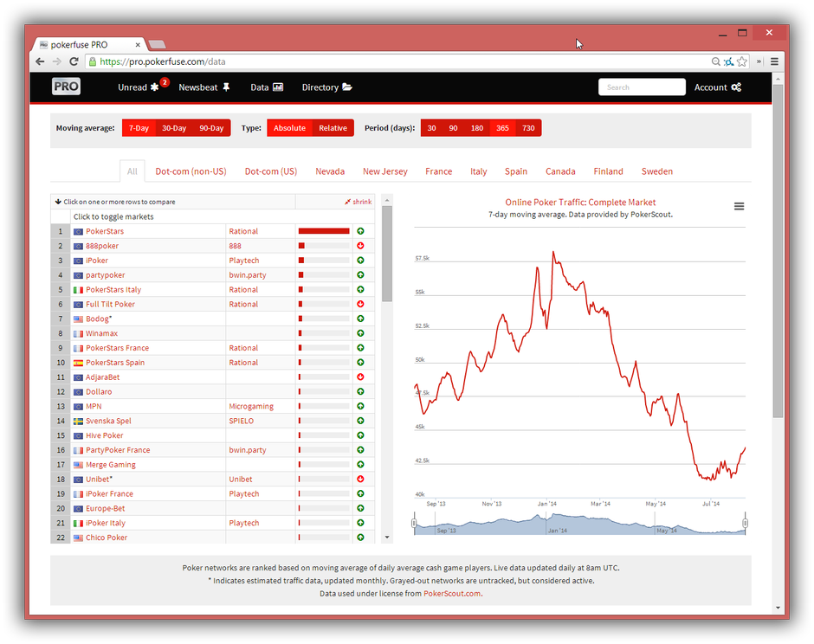
Task: Open the PokerStars network link
Action: [105, 231]
